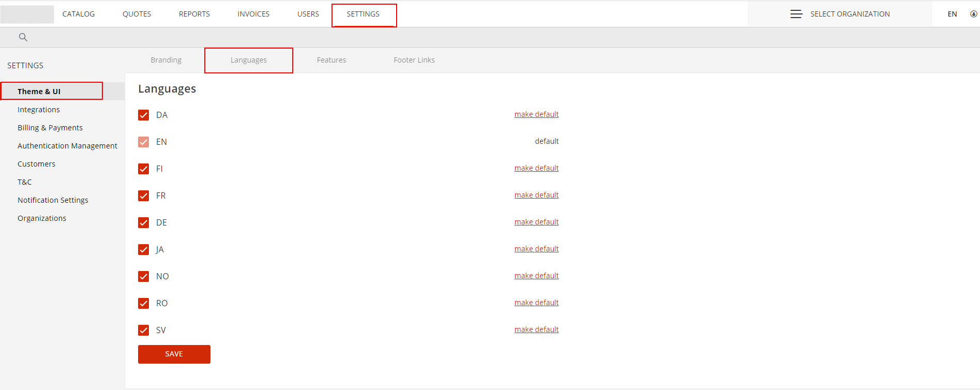Open Billing & Payments settings
980x390 pixels.
pos(50,128)
